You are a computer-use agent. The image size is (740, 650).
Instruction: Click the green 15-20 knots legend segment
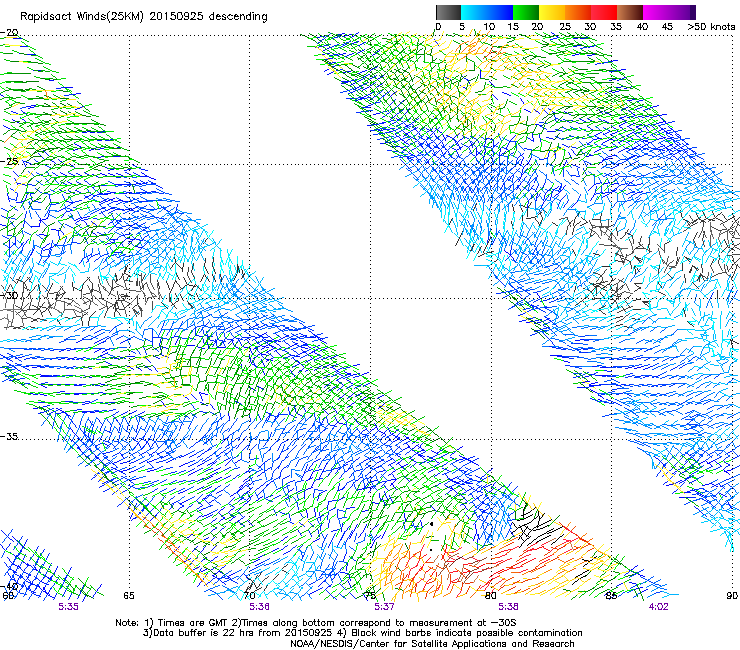click(x=526, y=12)
